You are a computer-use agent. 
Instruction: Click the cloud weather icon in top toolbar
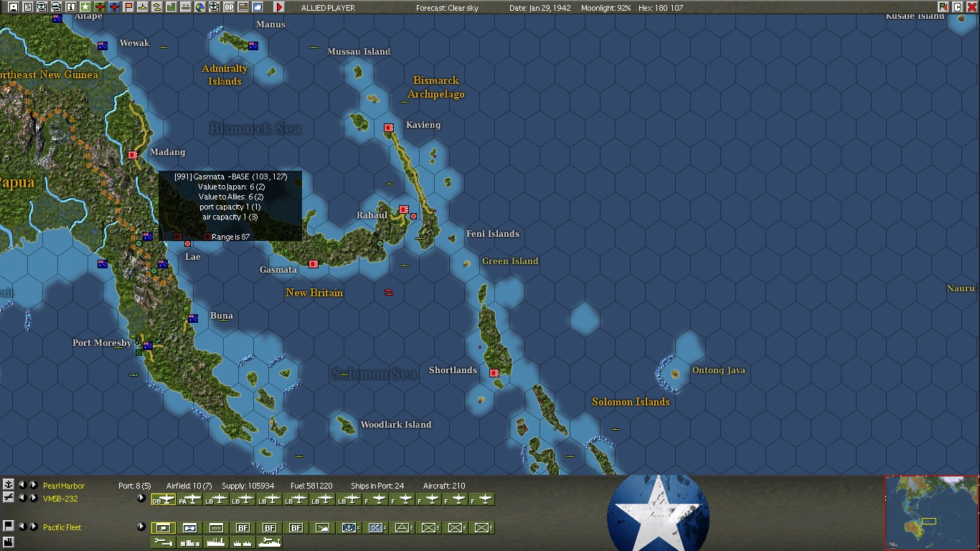point(258,7)
